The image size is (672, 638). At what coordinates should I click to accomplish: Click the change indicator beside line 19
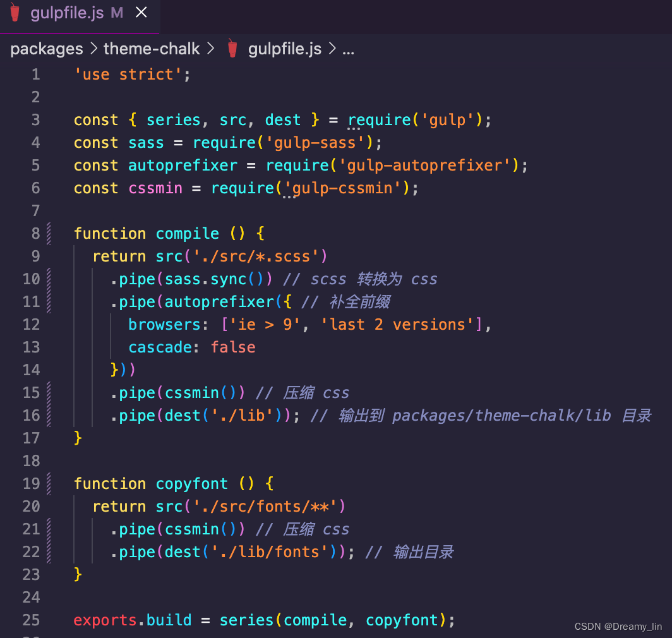pyautogui.click(x=49, y=484)
